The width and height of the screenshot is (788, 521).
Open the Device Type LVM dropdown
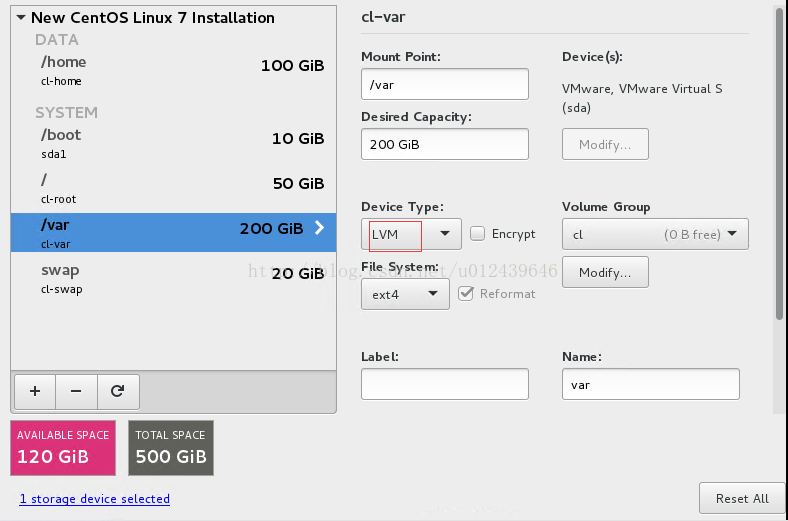[x=410, y=234]
